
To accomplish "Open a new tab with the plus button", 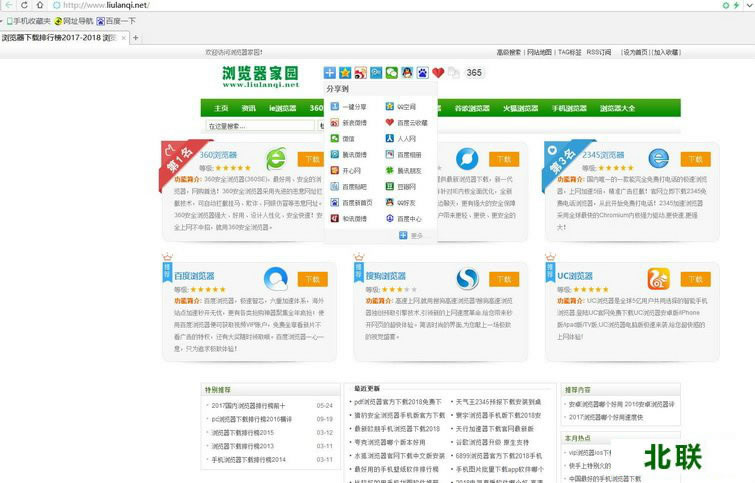I will [x=136, y=38].
